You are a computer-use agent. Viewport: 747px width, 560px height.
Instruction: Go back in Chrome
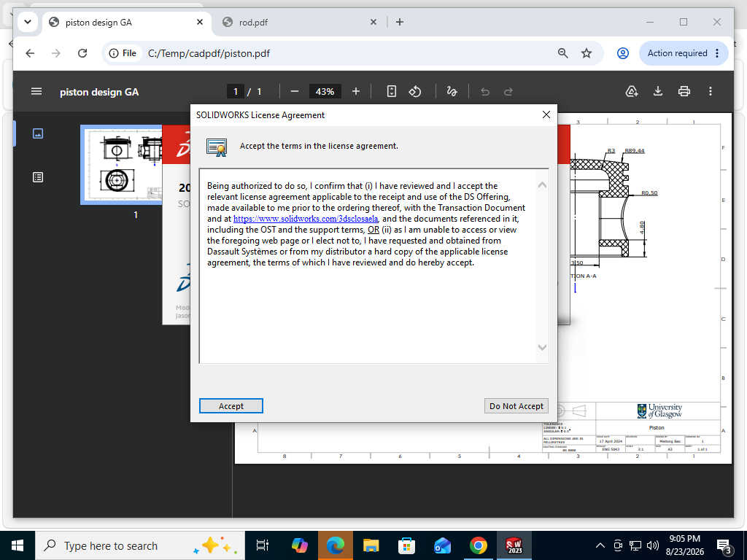click(30, 53)
